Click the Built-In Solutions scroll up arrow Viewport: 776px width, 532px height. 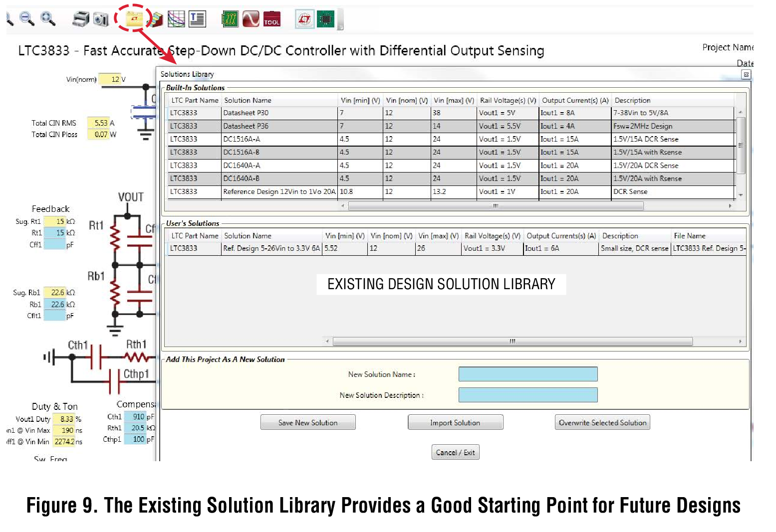tap(741, 112)
